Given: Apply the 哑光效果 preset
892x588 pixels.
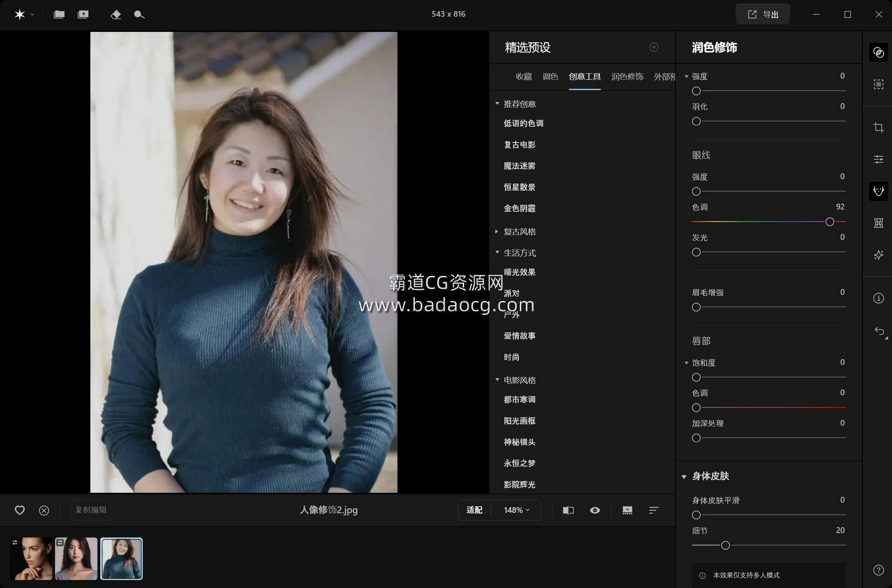Looking at the screenshot, I should coord(519,272).
